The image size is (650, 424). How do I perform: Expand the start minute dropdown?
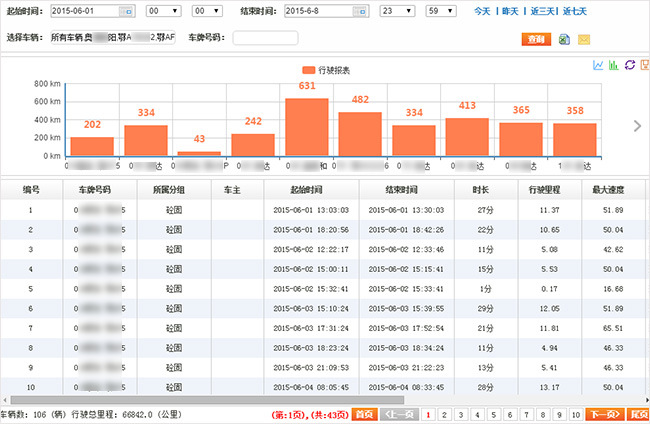(207, 11)
